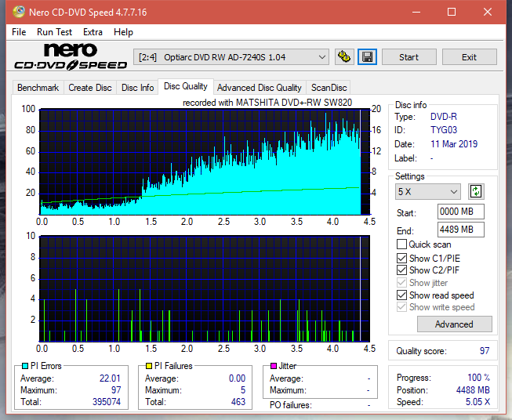Click the recorded with MATSHITA chart title
This screenshot has height=420, width=512.
(267, 103)
